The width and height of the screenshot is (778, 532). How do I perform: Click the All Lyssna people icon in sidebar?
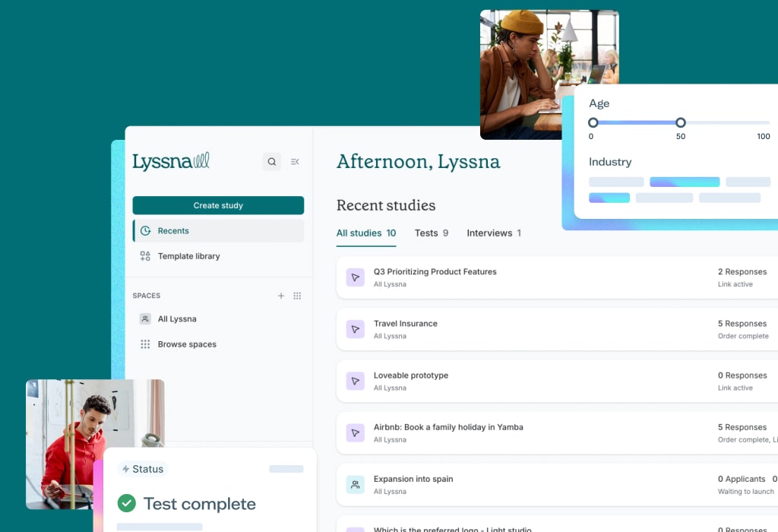point(145,318)
